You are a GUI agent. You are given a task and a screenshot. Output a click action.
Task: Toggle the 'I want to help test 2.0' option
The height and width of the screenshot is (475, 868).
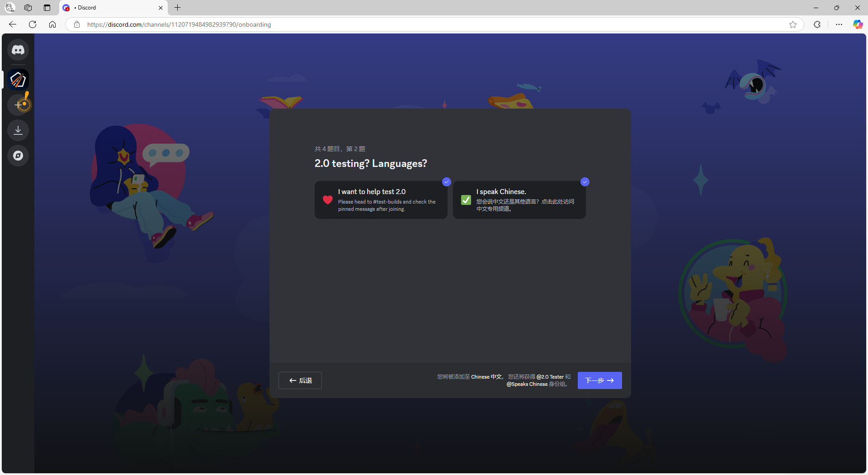click(381, 200)
